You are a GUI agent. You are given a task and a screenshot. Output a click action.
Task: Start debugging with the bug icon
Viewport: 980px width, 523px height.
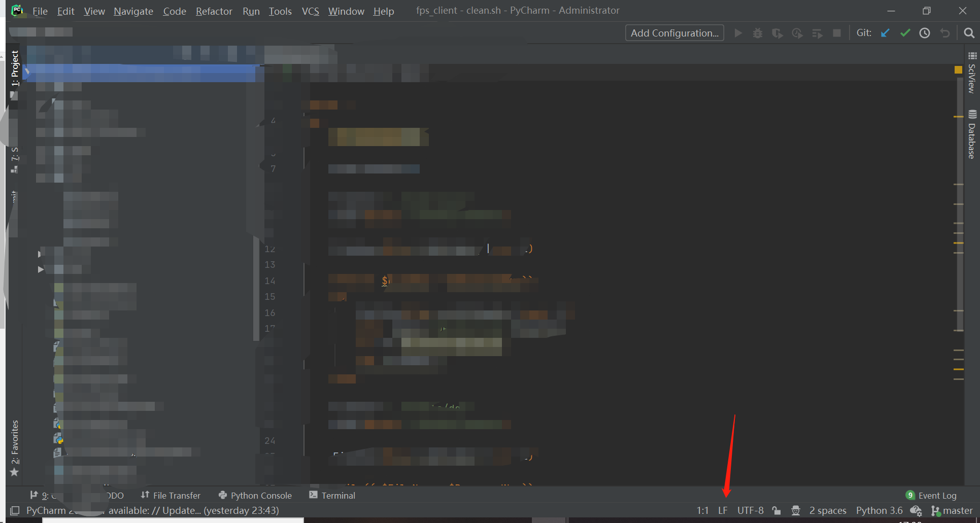coord(757,32)
